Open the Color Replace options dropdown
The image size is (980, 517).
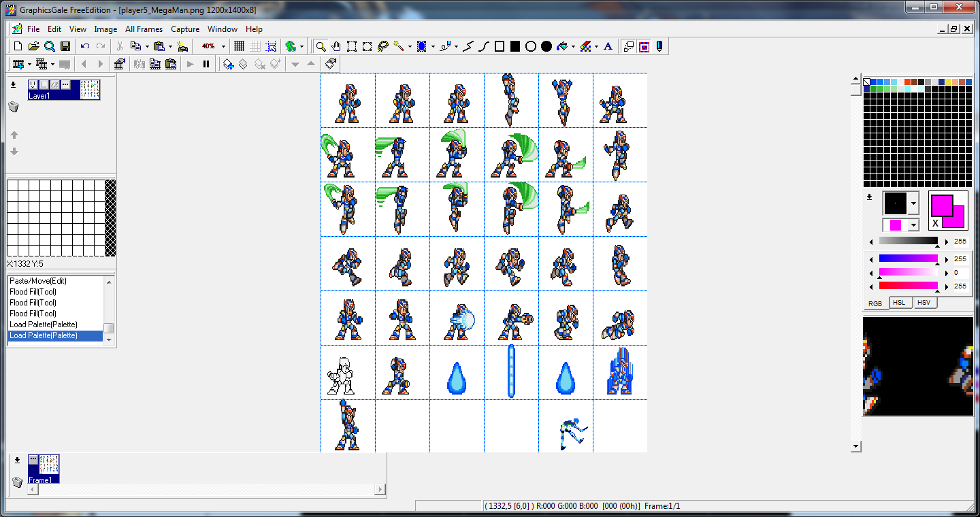[x=596, y=46]
